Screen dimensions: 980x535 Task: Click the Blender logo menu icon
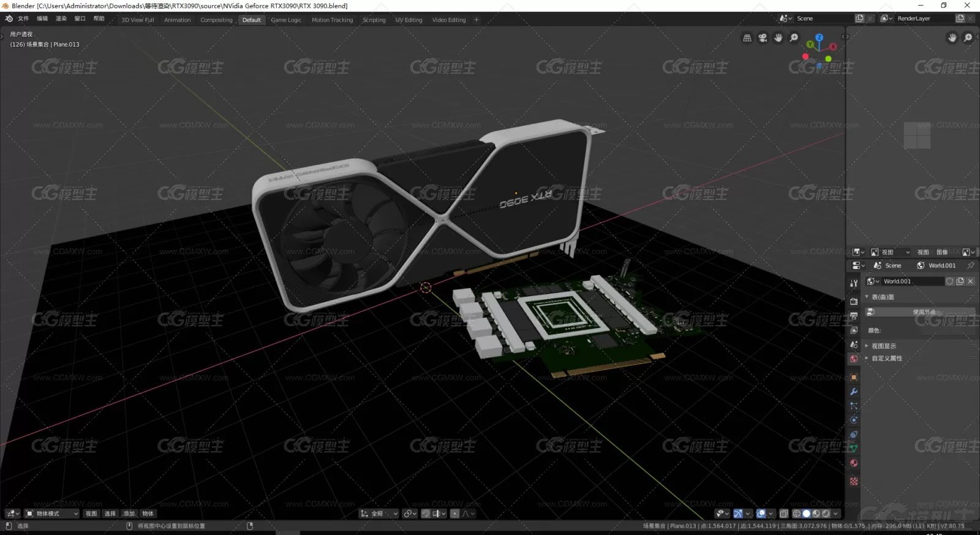pyautogui.click(x=9, y=19)
